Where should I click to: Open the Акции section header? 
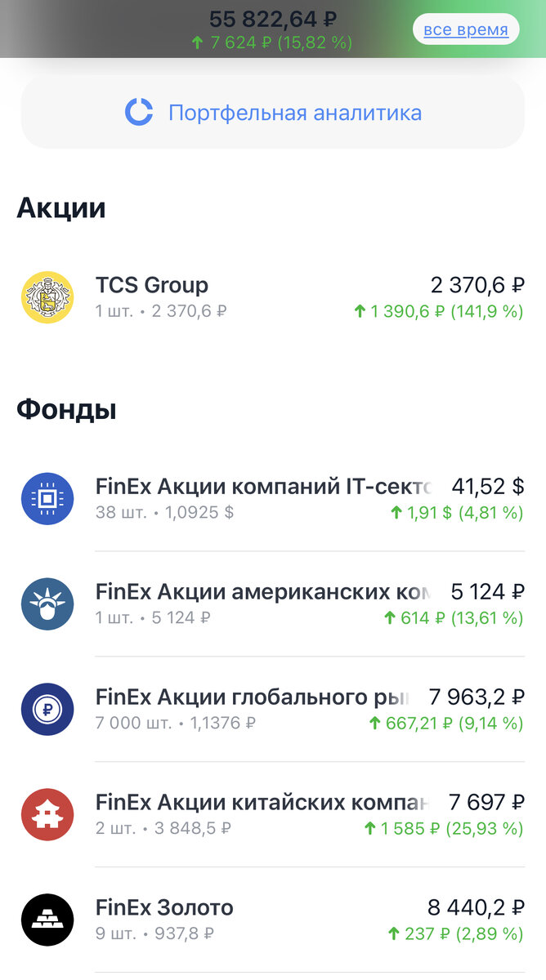tap(61, 209)
